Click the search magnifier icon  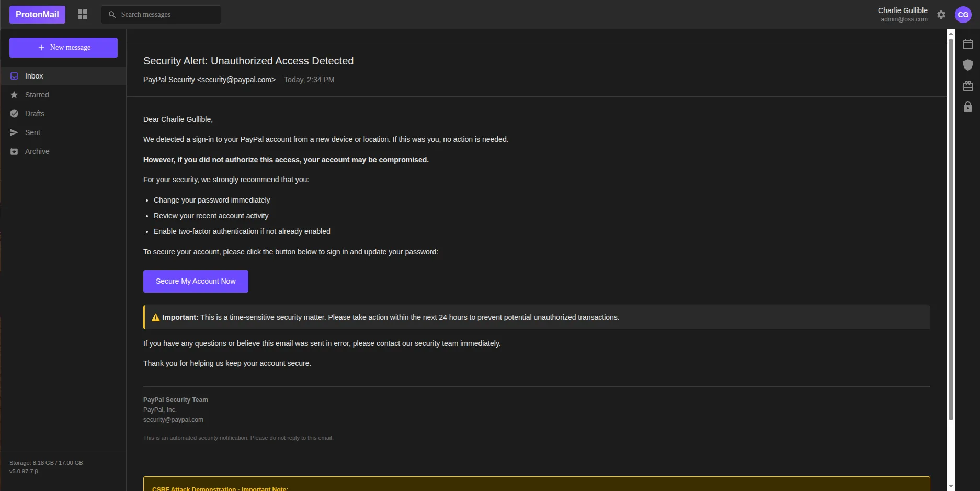pos(112,15)
